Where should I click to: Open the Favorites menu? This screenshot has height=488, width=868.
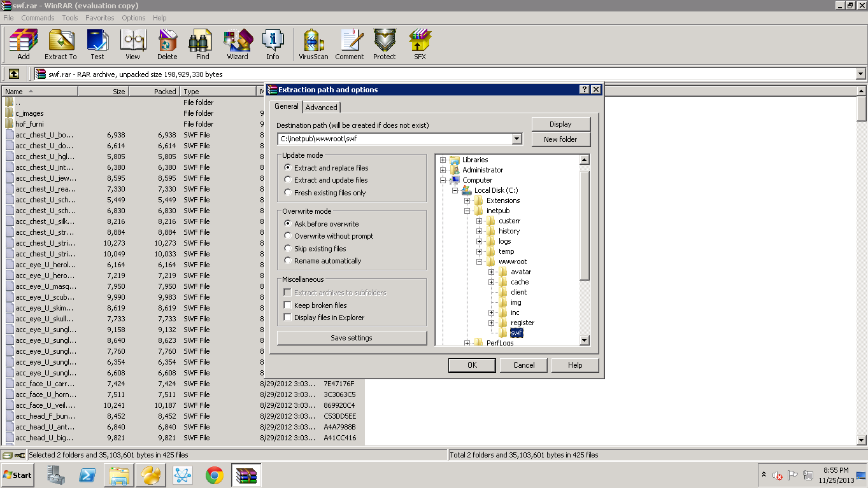[100, 18]
